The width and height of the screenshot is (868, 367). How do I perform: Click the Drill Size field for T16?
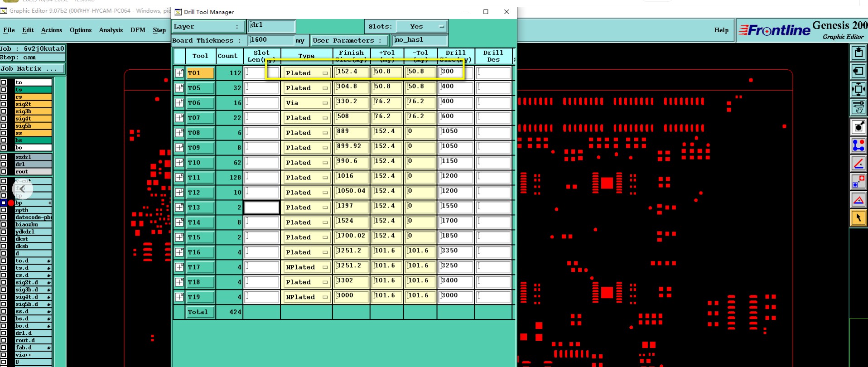tap(456, 252)
